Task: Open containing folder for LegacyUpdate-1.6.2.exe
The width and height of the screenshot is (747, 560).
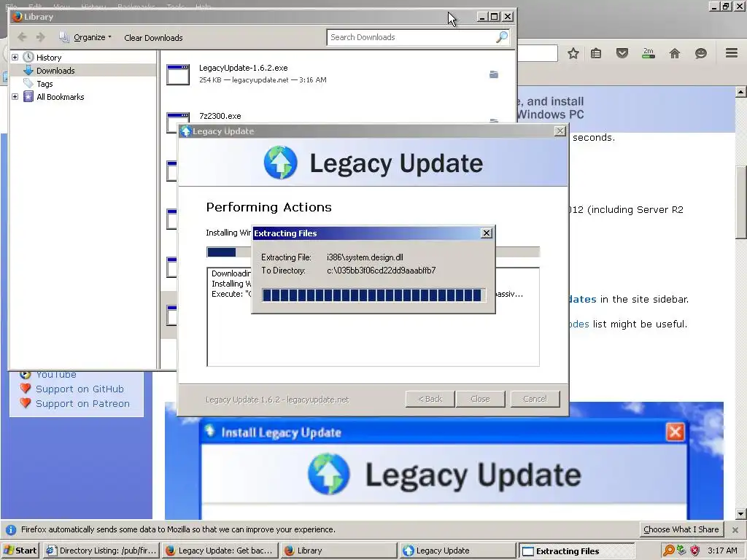Action: point(494,74)
